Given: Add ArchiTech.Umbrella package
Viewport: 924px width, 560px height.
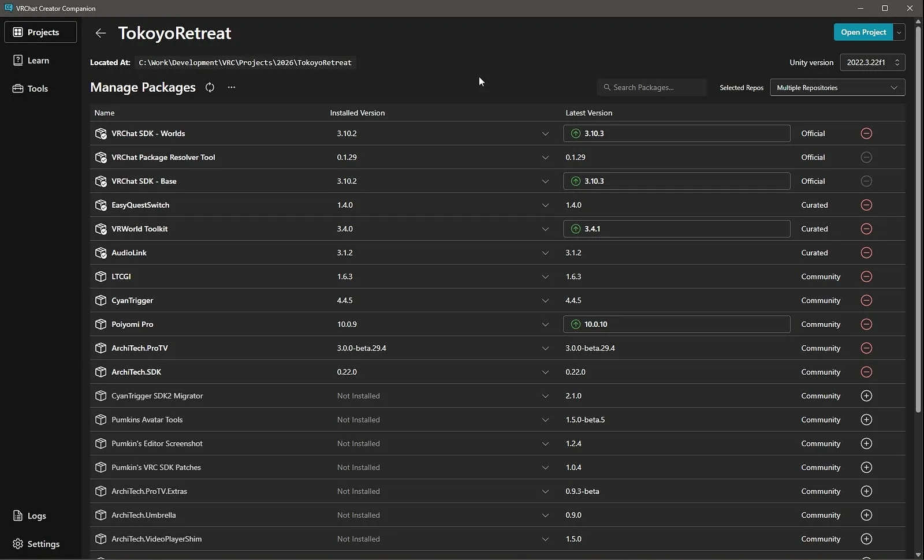Looking at the screenshot, I should click(x=866, y=515).
